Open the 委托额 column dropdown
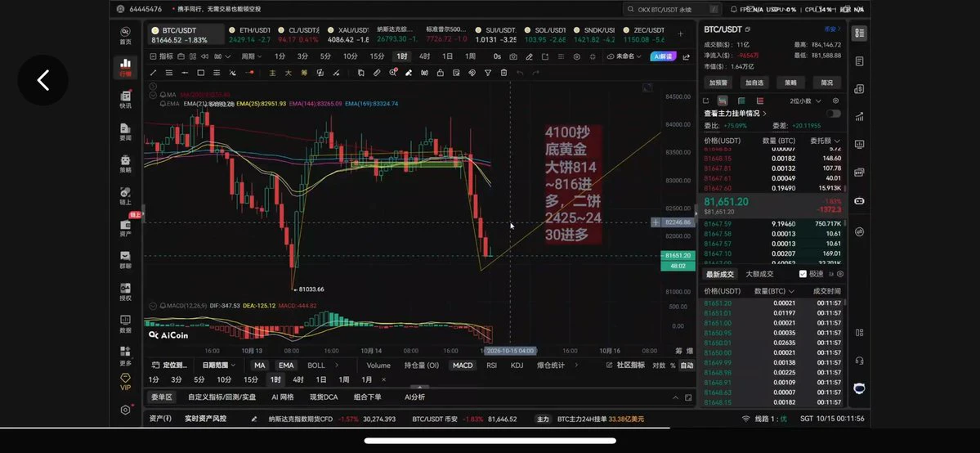The image size is (980, 453). pyautogui.click(x=825, y=141)
